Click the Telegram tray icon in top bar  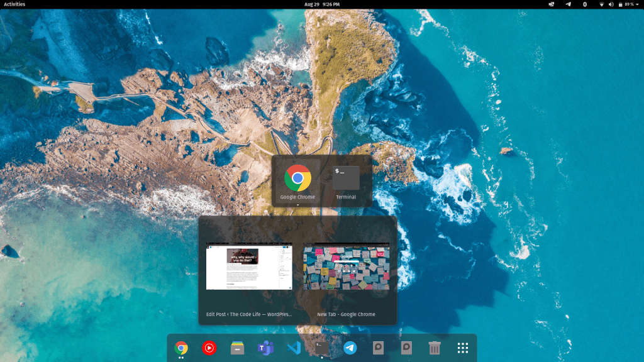pyautogui.click(x=569, y=4)
